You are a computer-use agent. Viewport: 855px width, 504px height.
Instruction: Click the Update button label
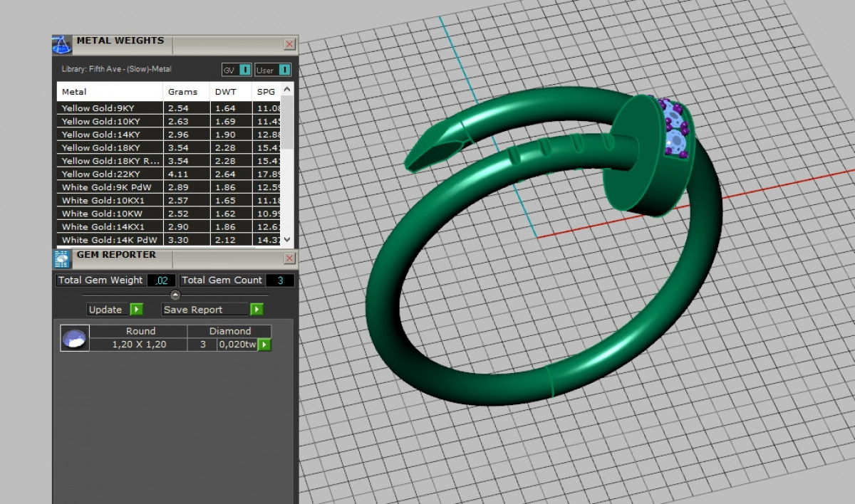click(x=105, y=310)
